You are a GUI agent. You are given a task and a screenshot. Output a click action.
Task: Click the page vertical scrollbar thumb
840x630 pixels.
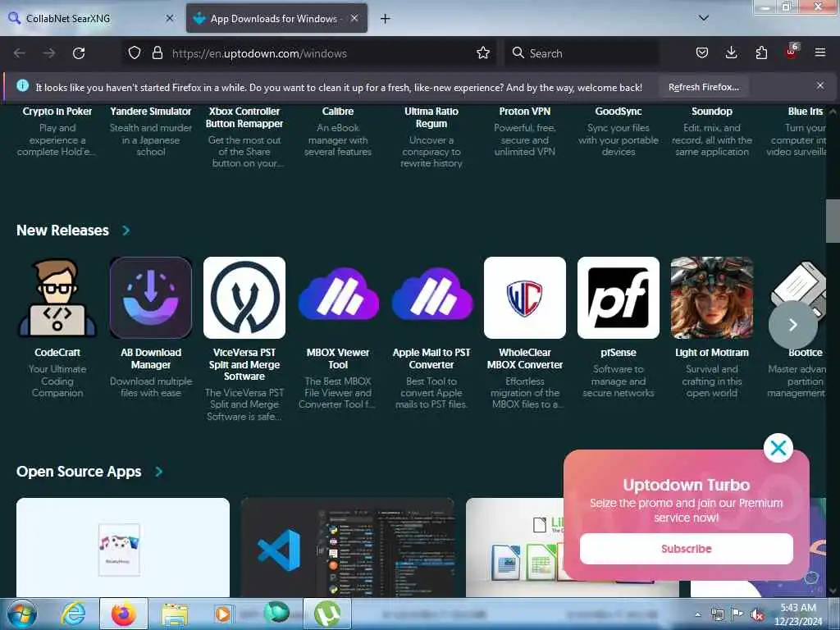tap(832, 221)
